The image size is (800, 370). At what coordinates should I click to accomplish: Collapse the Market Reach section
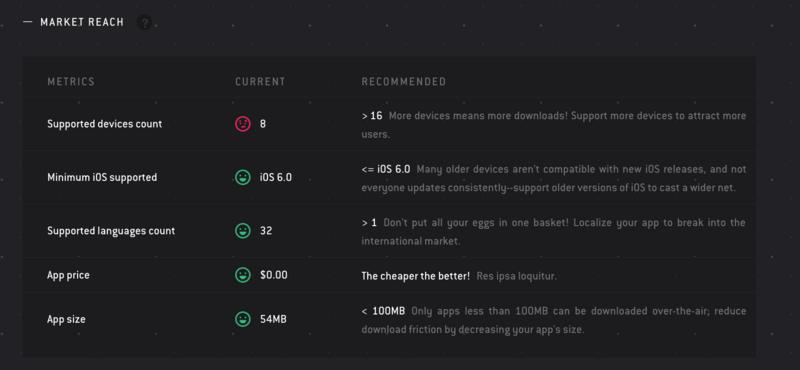[28, 22]
